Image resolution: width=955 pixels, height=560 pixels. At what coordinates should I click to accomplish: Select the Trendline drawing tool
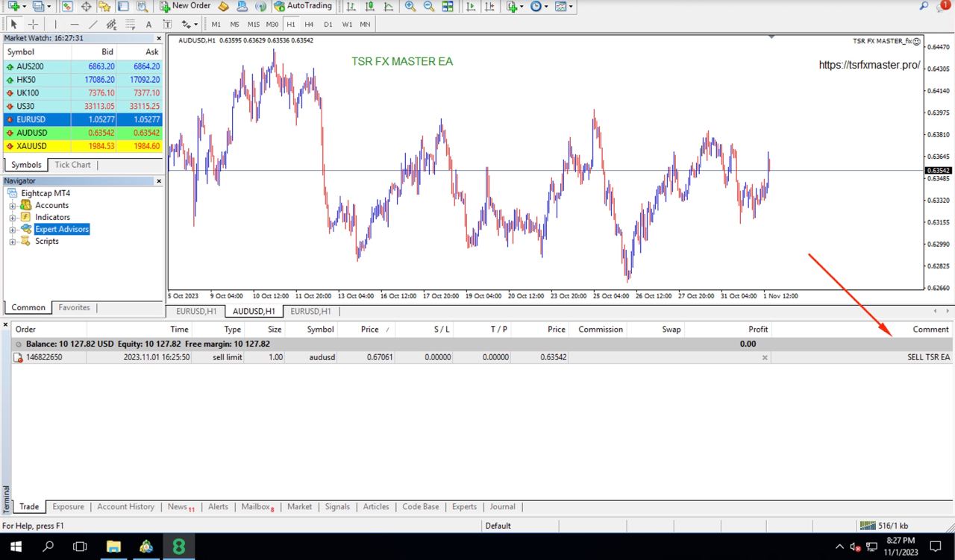tap(93, 25)
